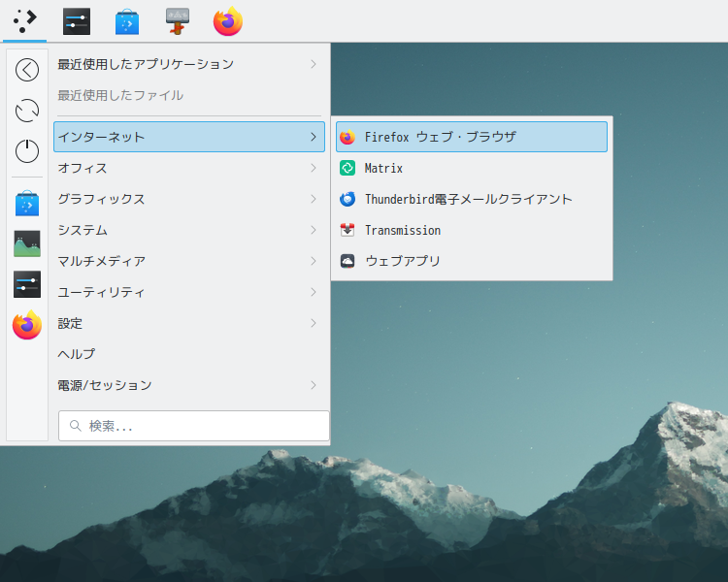Select the システム category label
728x582 pixels.
pyautogui.click(x=83, y=230)
